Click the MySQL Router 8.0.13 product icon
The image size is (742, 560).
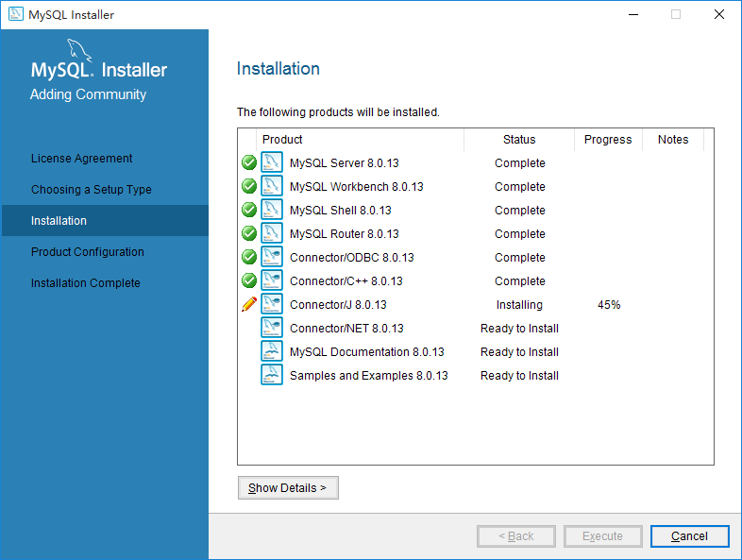click(x=272, y=233)
